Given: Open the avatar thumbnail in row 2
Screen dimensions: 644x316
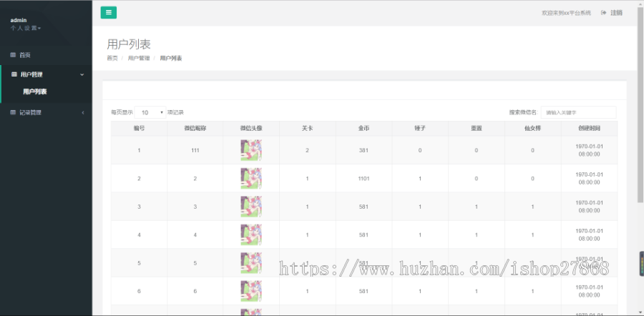Looking at the screenshot, I should pyautogui.click(x=251, y=179).
